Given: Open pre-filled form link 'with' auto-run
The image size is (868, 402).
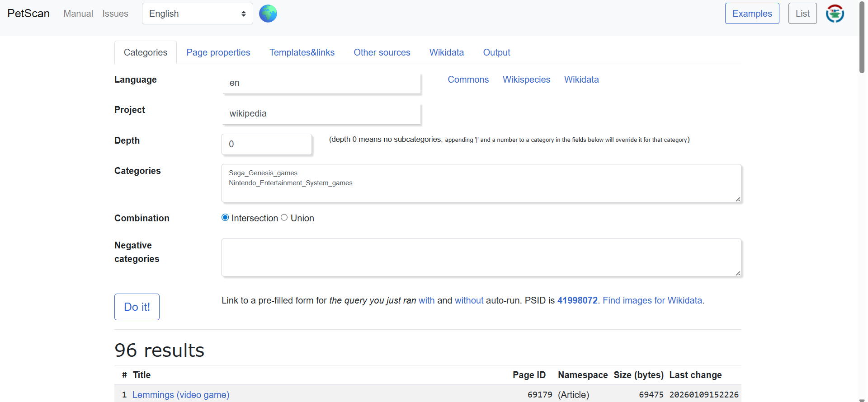Looking at the screenshot, I should point(427,300).
